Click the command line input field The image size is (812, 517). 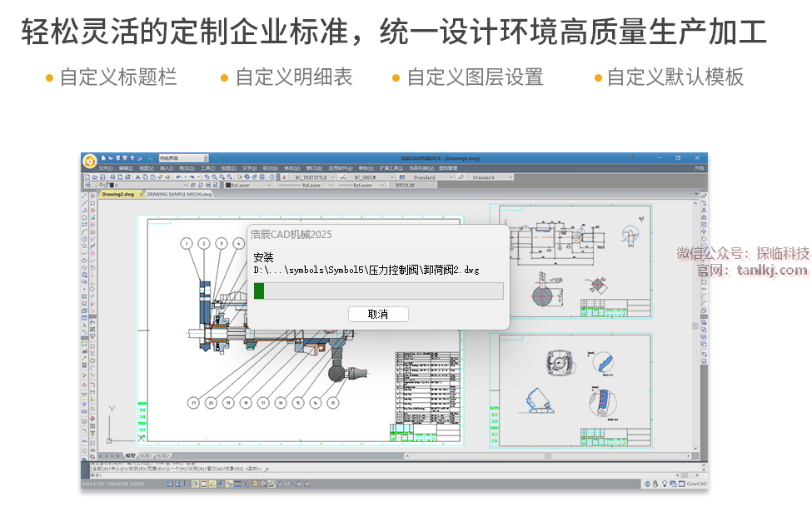[x=383, y=475]
